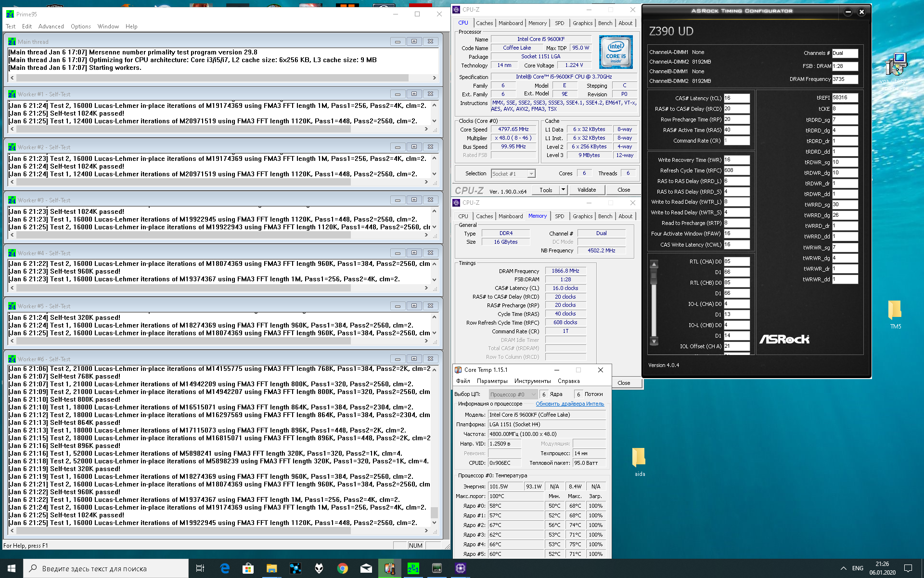Maximize the Worker #3 Self-Test child window
Screen dimensions: 924x578
click(x=414, y=200)
